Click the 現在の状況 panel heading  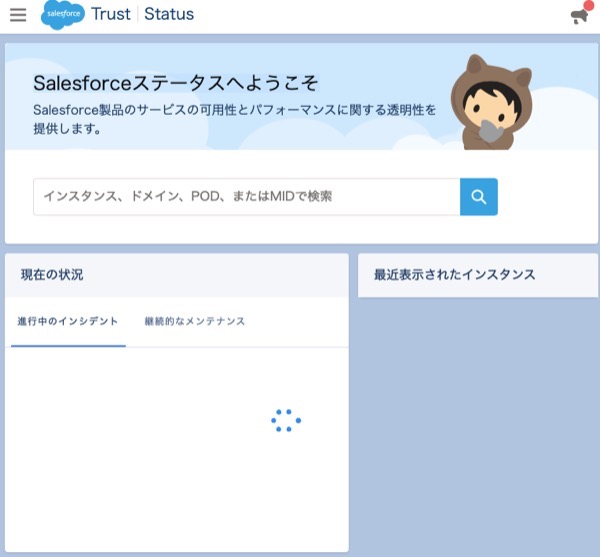(52, 275)
